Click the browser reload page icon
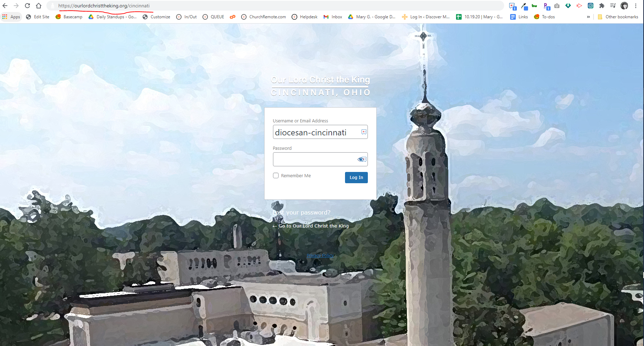The width and height of the screenshot is (644, 346). tap(27, 6)
